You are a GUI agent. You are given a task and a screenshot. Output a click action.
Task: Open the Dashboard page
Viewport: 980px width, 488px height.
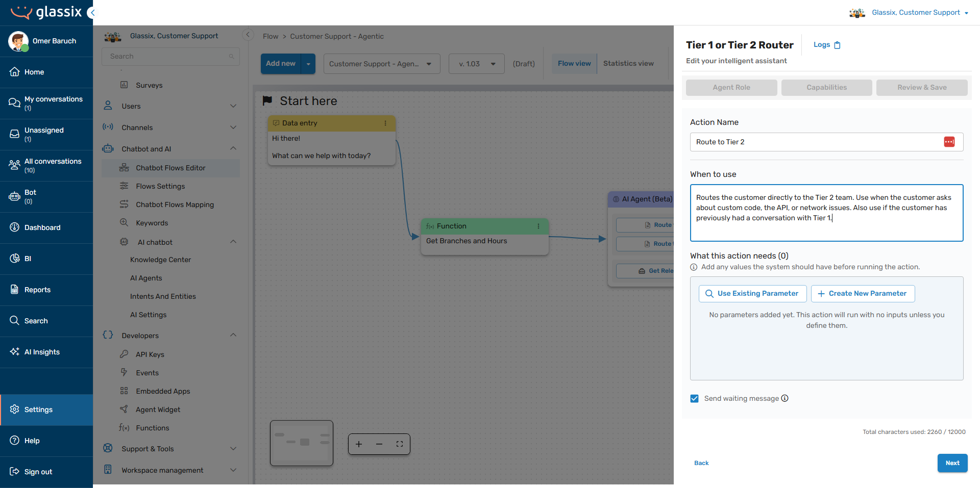(x=46, y=227)
